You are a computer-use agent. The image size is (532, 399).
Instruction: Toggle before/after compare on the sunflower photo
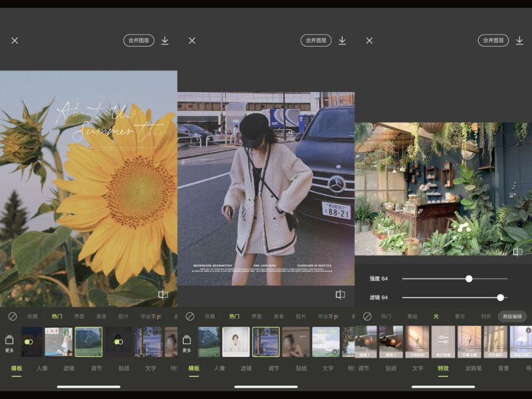[x=163, y=295]
